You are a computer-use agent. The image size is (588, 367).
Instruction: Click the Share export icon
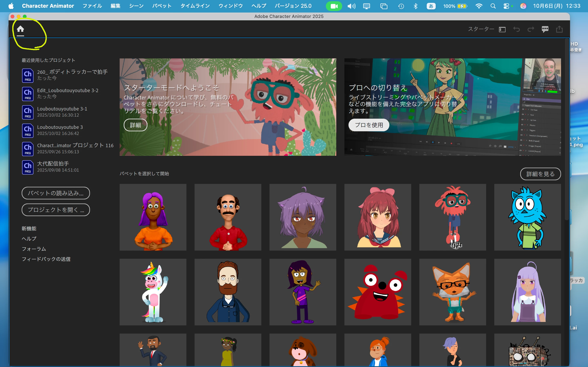pyautogui.click(x=559, y=29)
